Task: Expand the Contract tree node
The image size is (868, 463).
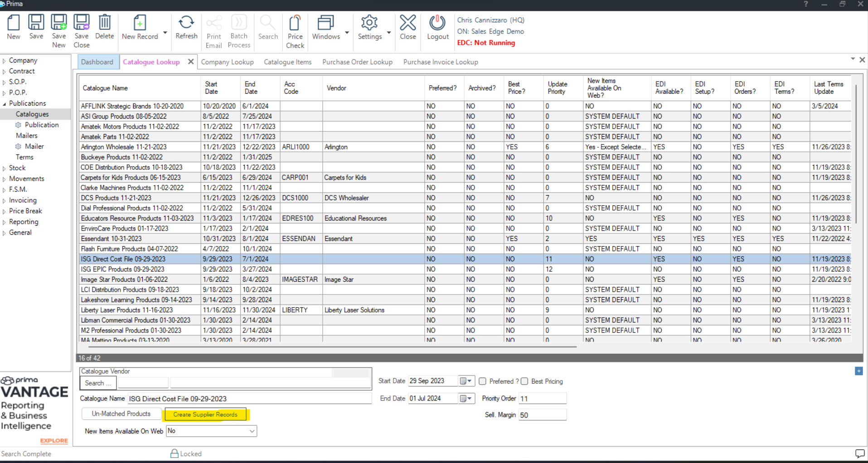Action: pyautogui.click(x=4, y=72)
